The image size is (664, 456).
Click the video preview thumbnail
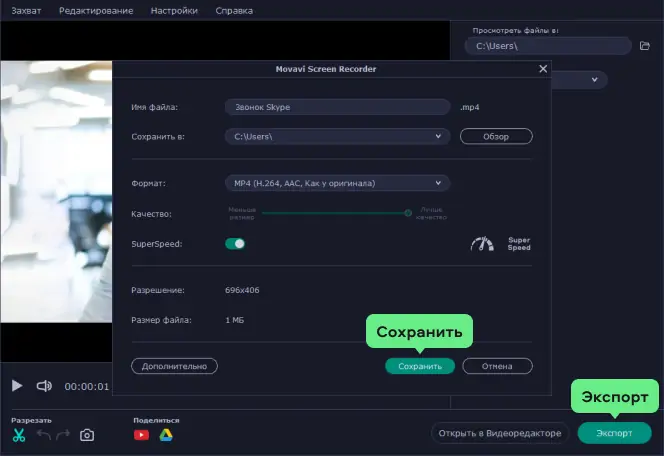(56, 191)
